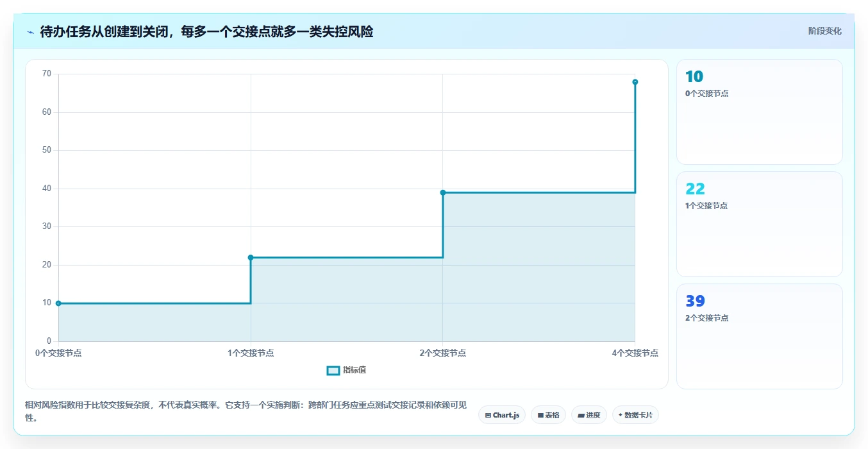Select the 数据卡片 tag chip
Screen dimensions: 868x449
[635, 415]
